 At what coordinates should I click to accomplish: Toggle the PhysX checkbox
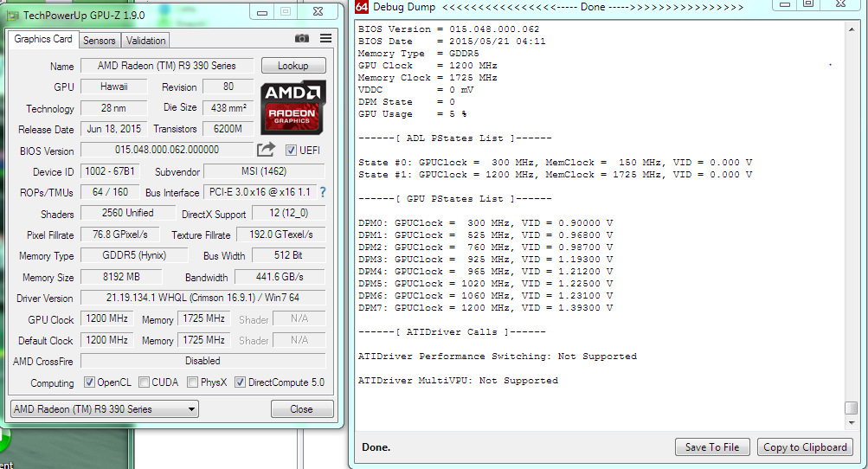193,382
